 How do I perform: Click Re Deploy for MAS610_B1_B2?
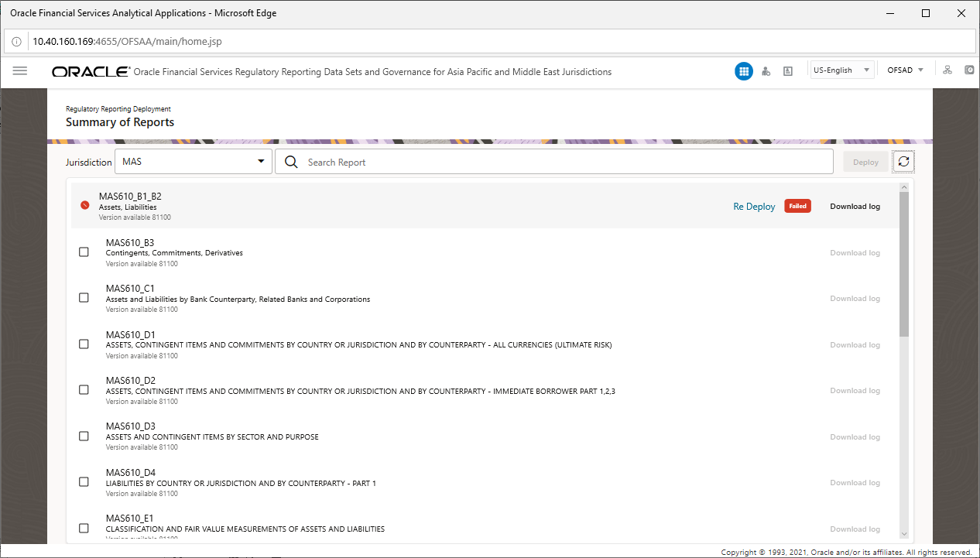pos(754,207)
